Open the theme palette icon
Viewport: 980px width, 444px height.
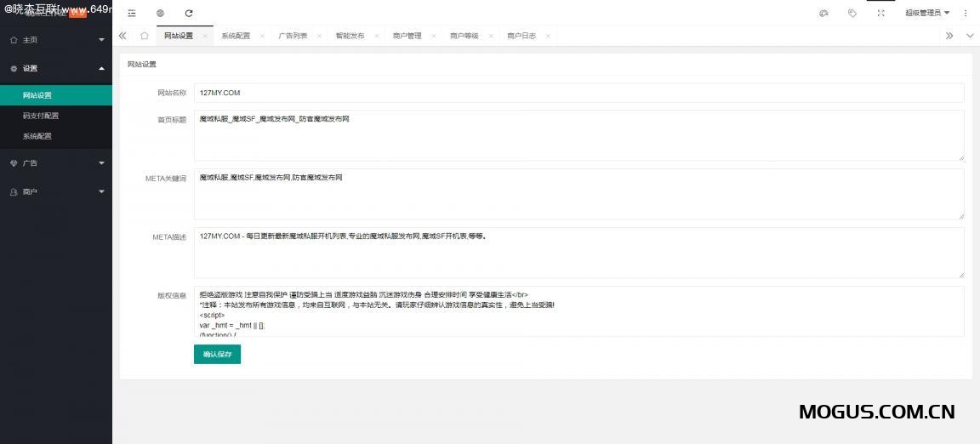click(x=823, y=13)
